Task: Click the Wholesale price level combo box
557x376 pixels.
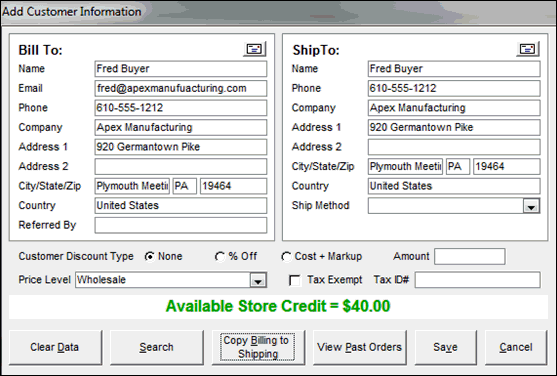Action: (x=171, y=280)
